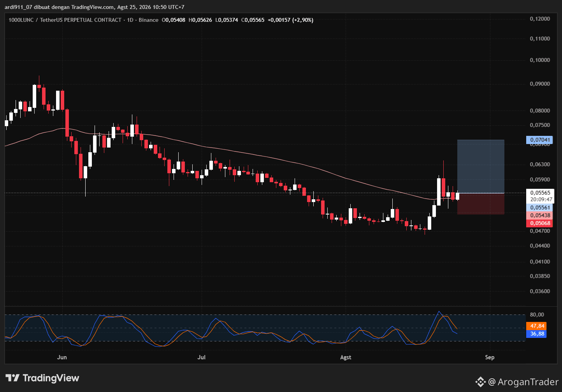Click the 0,07500 price axis label
Viewport: 562px width, 392px height.
pyautogui.click(x=540, y=125)
